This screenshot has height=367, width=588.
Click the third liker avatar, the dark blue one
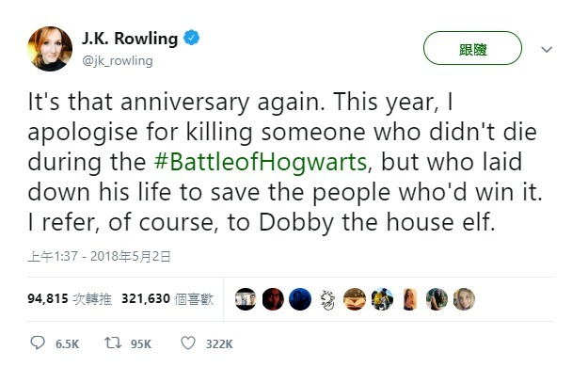tap(300, 299)
